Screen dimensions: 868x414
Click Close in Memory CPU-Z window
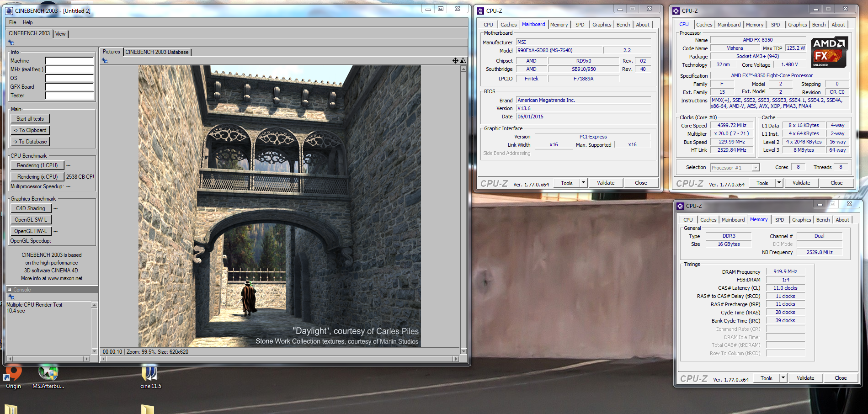[841, 378]
